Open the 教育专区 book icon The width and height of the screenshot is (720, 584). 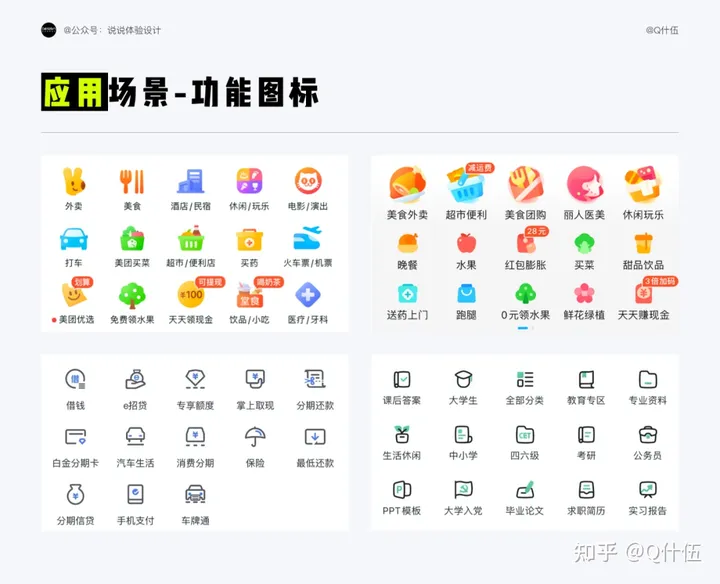586,379
